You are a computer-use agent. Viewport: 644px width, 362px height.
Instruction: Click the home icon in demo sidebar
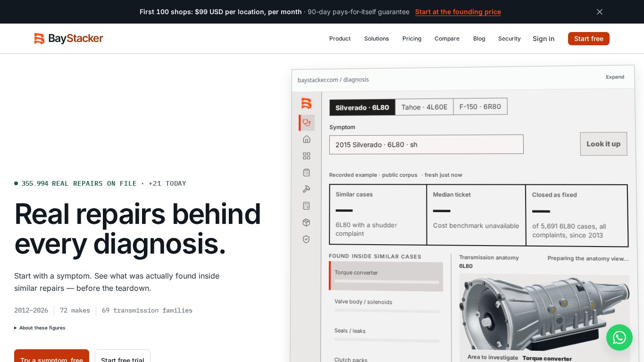pos(307,139)
